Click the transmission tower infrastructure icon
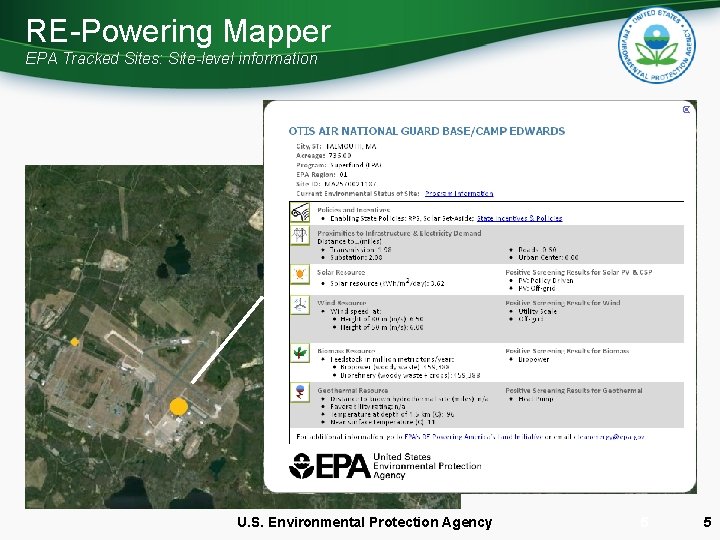This screenshot has width=720, height=540. [x=300, y=235]
